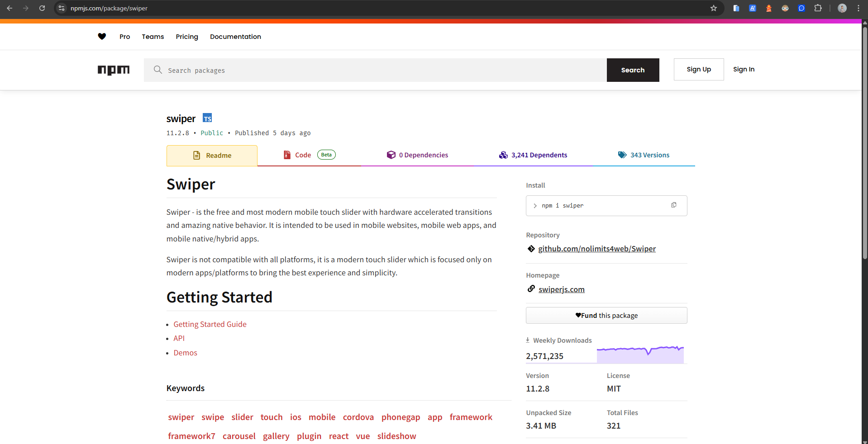Click the 'framework' keyword tag

pyautogui.click(x=471, y=417)
